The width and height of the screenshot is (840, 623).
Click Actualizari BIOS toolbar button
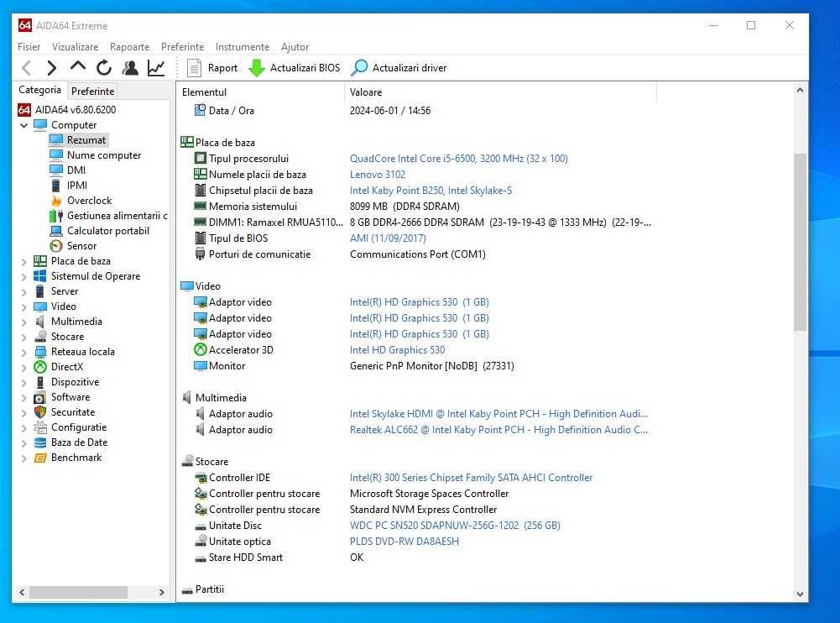tap(295, 67)
